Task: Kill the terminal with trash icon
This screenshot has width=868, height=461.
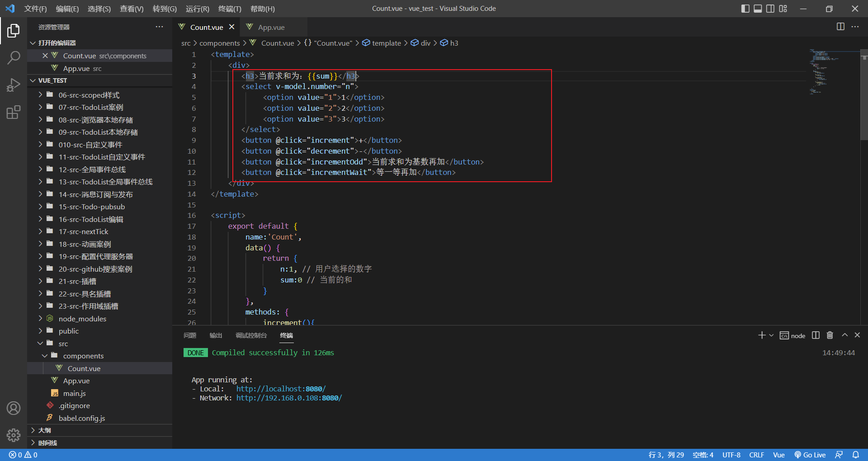Action: [x=830, y=335]
